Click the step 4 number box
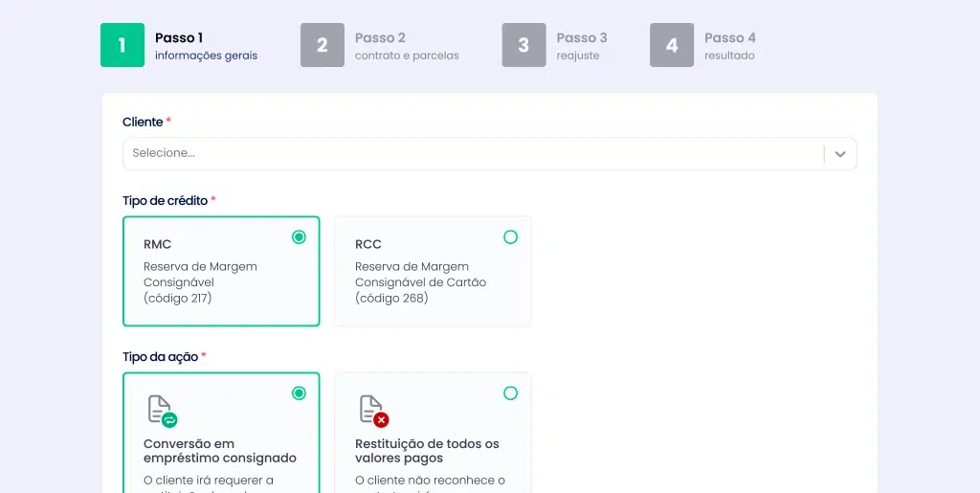The width and height of the screenshot is (980, 493). [x=672, y=45]
